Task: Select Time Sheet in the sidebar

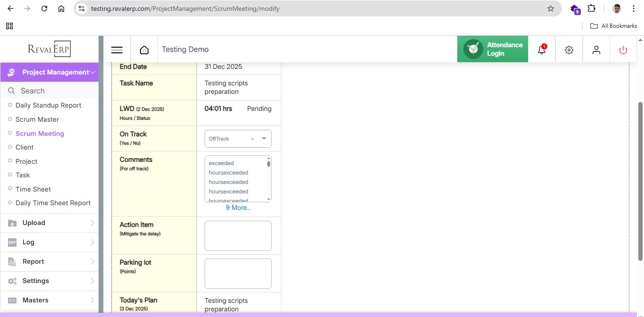Action: (33, 189)
